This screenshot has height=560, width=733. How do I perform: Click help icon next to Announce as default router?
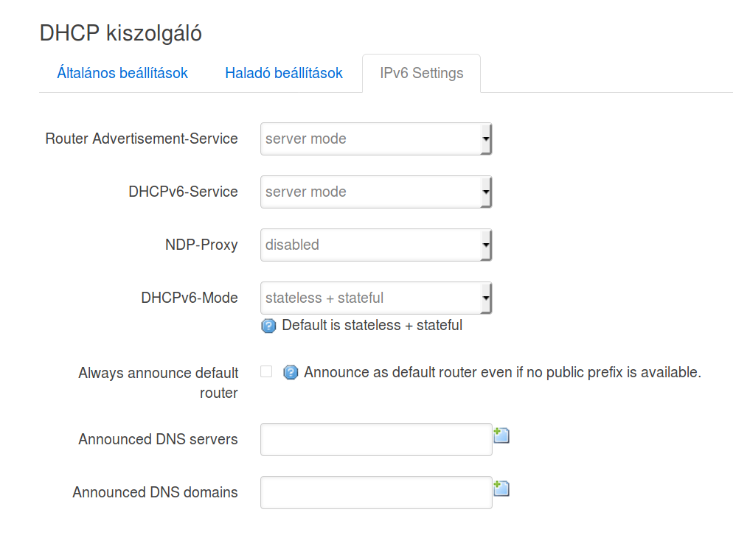tap(291, 372)
